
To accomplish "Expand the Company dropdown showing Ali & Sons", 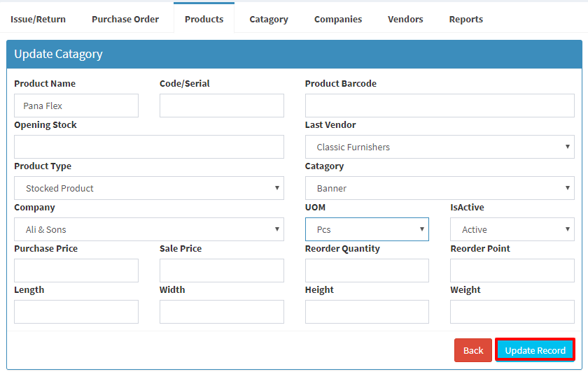I will pyautogui.click(x=149, y=229).
